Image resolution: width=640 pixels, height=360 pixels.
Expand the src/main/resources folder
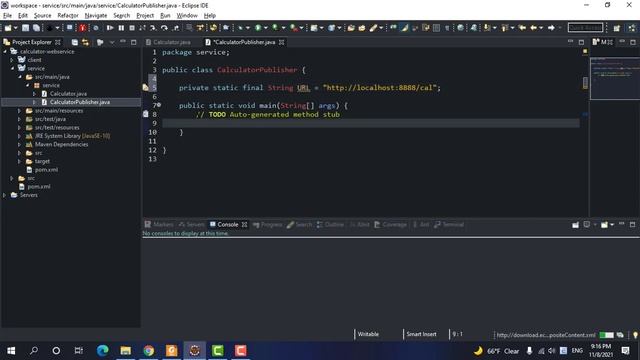coord(19,111)
